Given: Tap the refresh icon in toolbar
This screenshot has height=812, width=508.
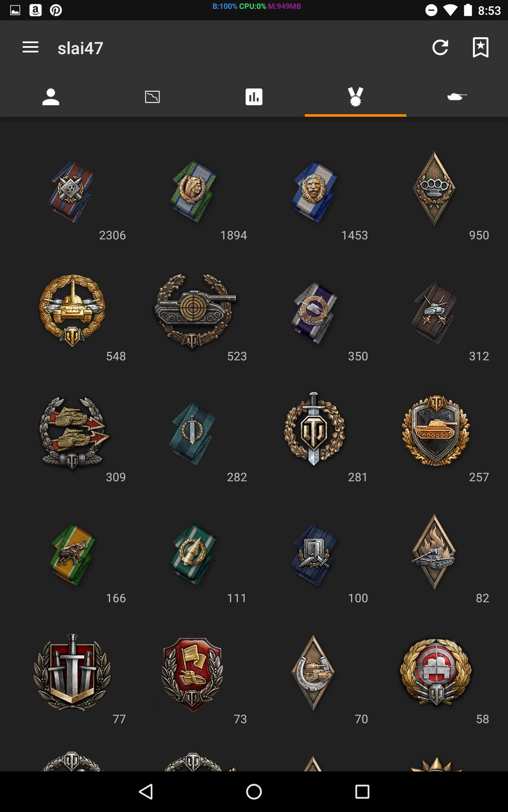Looking at the screenshot, I should click(x=440, y=47).
